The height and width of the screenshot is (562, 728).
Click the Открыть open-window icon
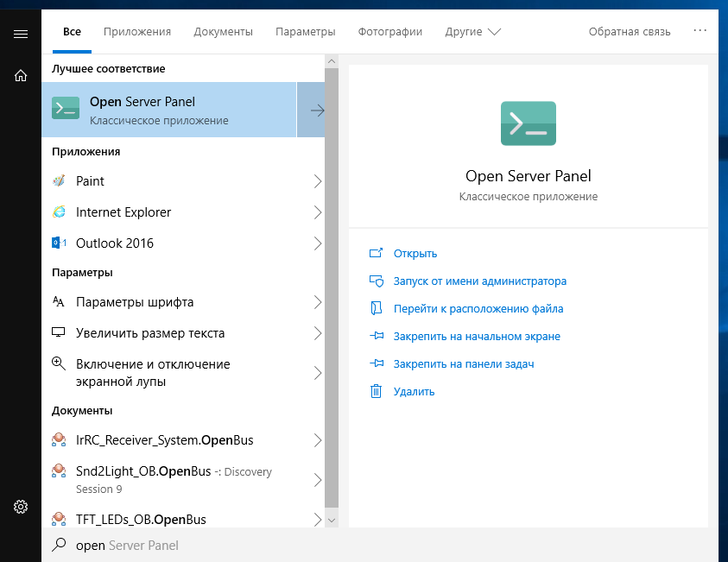coord(376,253)
